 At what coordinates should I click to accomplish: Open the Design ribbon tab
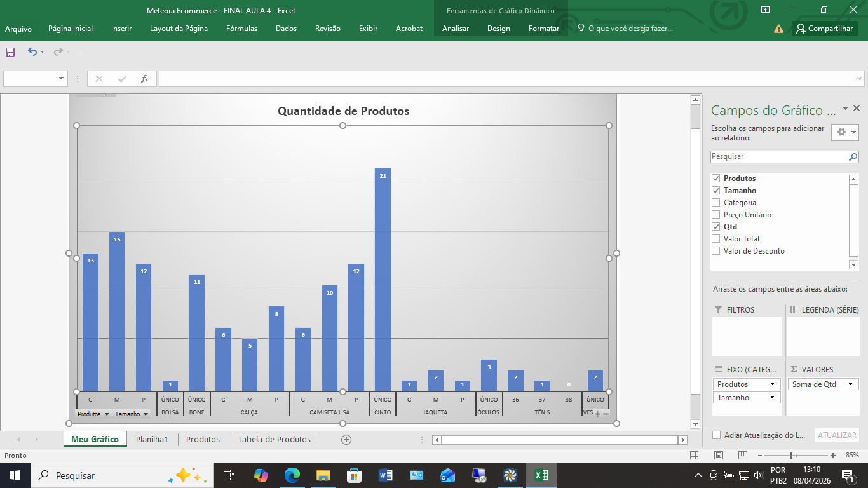point(498,29)
